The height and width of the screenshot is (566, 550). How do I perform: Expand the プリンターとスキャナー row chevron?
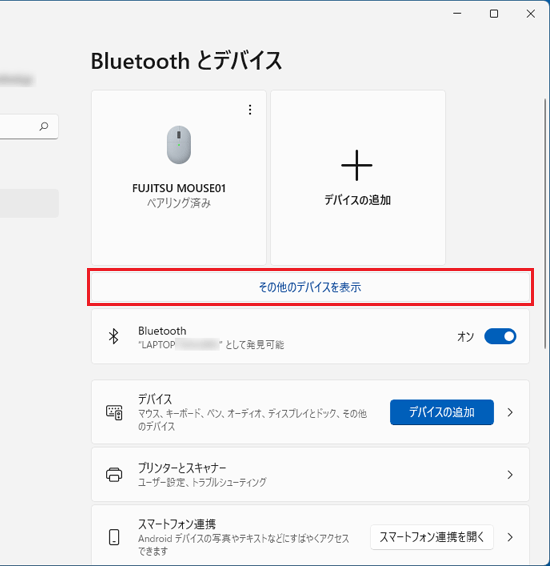coord(510,475)
